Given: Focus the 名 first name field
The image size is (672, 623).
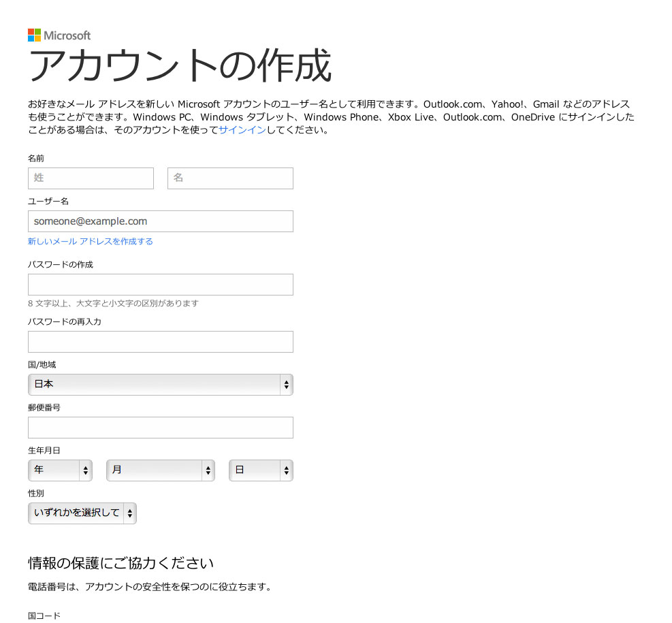Looking at the screenshot, I should 230,178.
